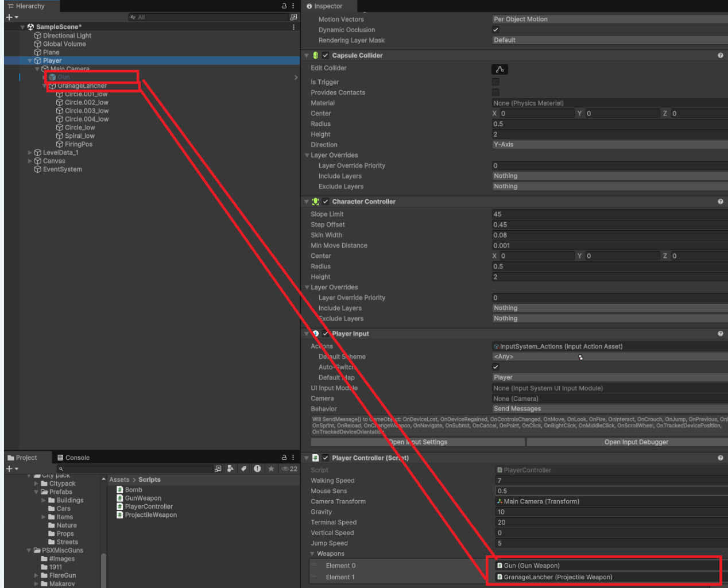This screenshot has width=728, height=588.
Task: Expand the Canvas object in Hierarchy
Action: (x=30, y=161)
